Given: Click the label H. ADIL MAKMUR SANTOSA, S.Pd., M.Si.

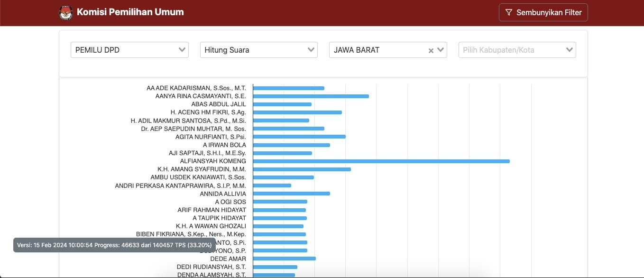Looking at the screenshot, I should coord(188,120).
